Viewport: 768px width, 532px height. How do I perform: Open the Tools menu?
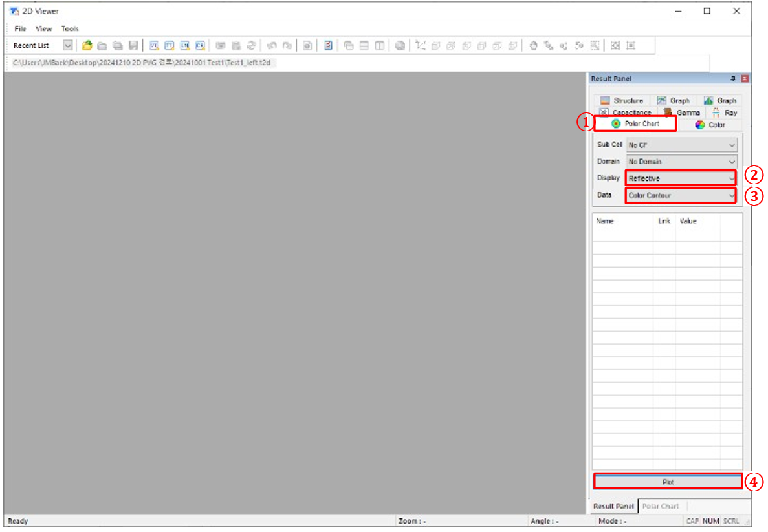click(70, 28)
